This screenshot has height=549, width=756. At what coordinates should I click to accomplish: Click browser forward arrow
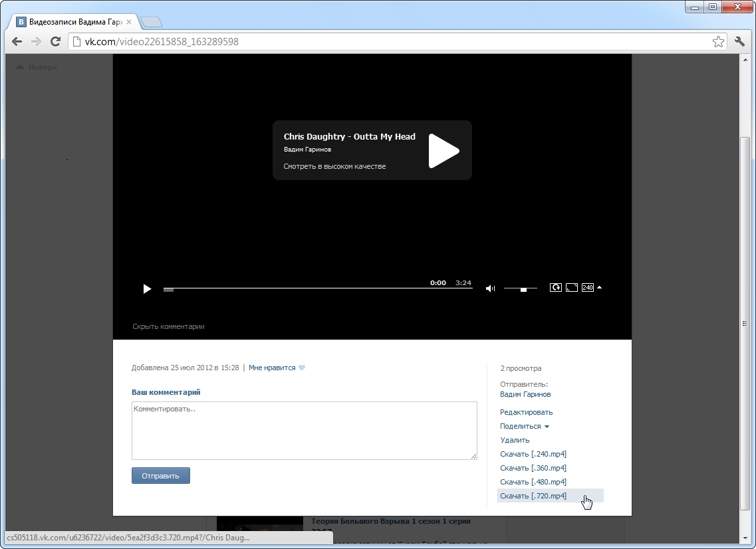36,41
